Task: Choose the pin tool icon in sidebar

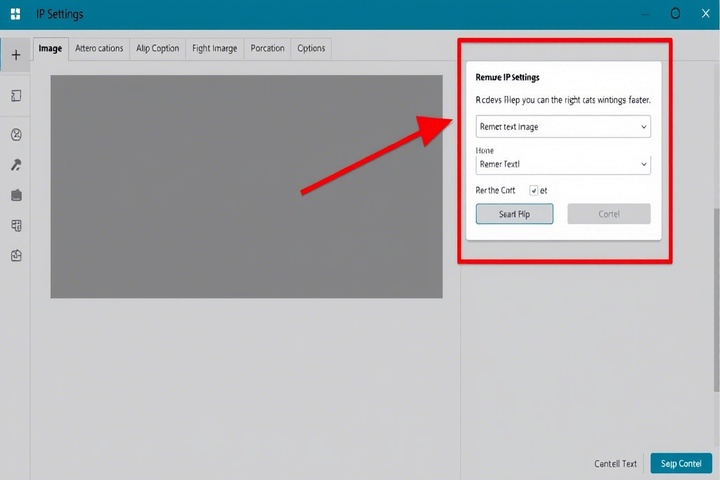Action: pos(16,165)
